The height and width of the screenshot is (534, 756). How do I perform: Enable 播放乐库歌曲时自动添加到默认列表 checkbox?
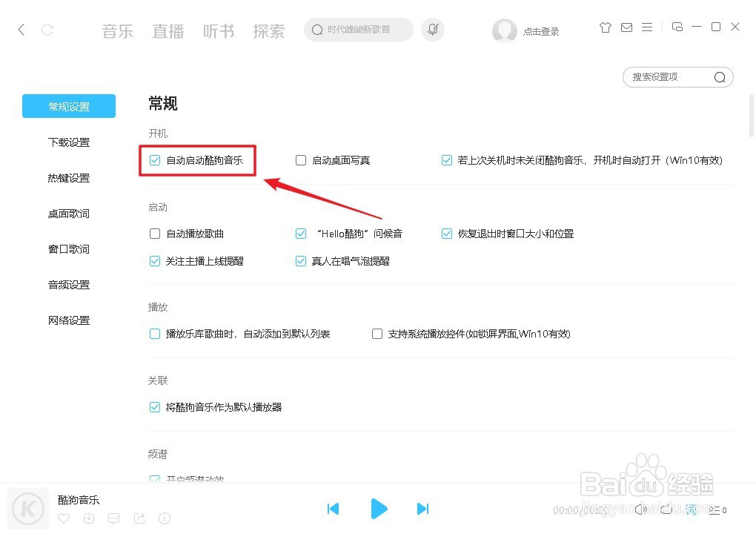(x=155, y=334)
